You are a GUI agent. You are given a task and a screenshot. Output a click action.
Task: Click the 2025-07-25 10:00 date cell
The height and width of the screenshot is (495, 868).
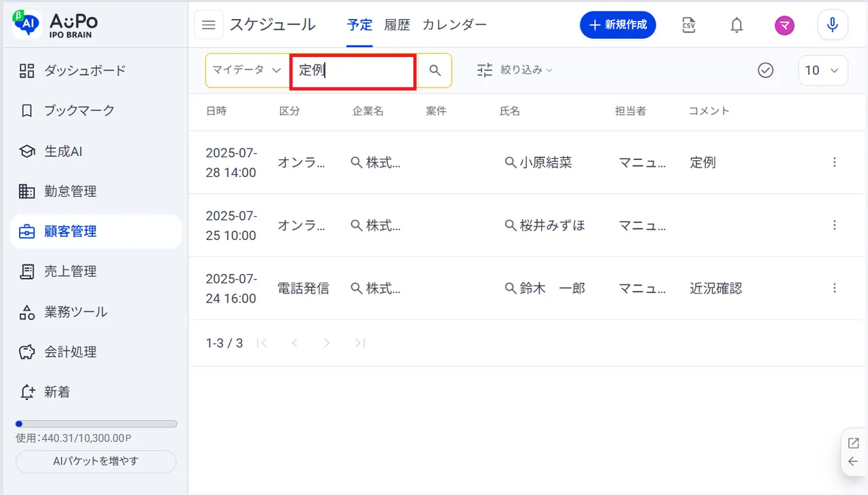[231, 226]
